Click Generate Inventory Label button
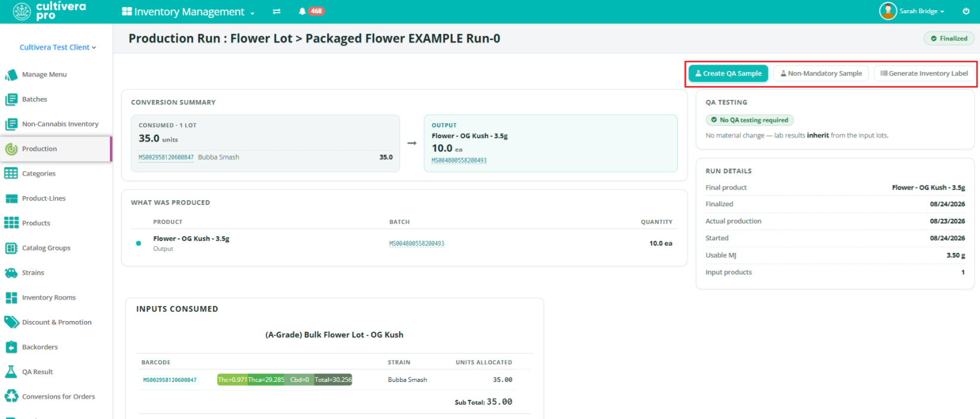980x419 pixels. pyautogui.click(x=924, y=74)
